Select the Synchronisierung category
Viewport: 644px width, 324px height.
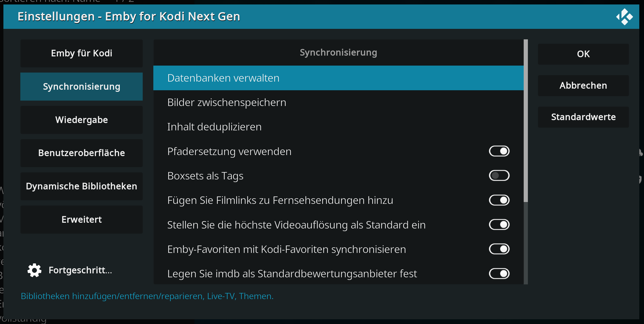tap(82, 87)
